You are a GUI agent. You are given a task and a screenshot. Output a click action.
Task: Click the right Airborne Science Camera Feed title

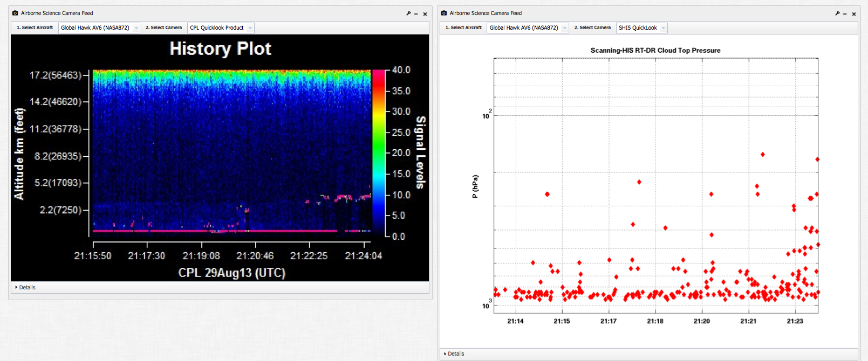point(486,13)
